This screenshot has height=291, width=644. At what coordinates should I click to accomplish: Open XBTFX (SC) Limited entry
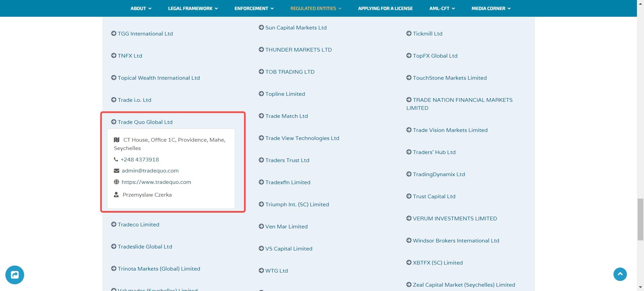pos(434,263)
